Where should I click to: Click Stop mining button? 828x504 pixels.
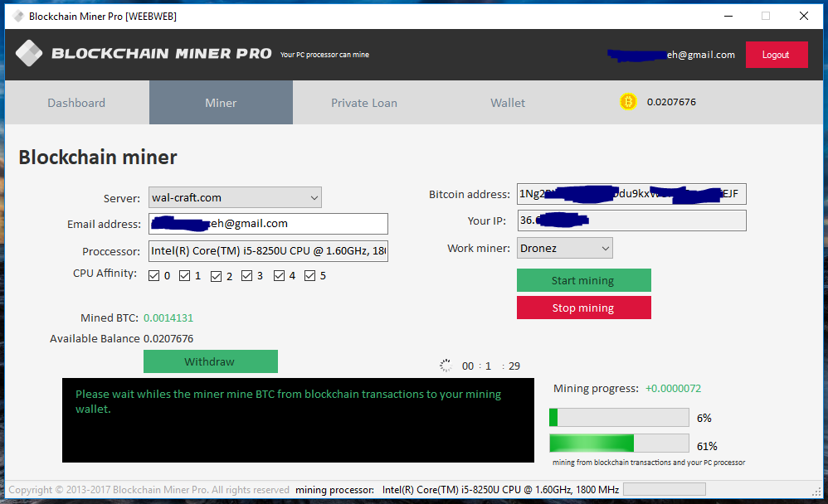click(x=583, y=308)
